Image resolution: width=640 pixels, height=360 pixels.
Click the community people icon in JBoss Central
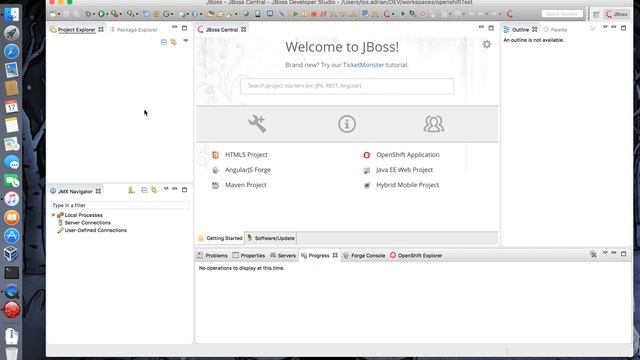click(433, 124)
